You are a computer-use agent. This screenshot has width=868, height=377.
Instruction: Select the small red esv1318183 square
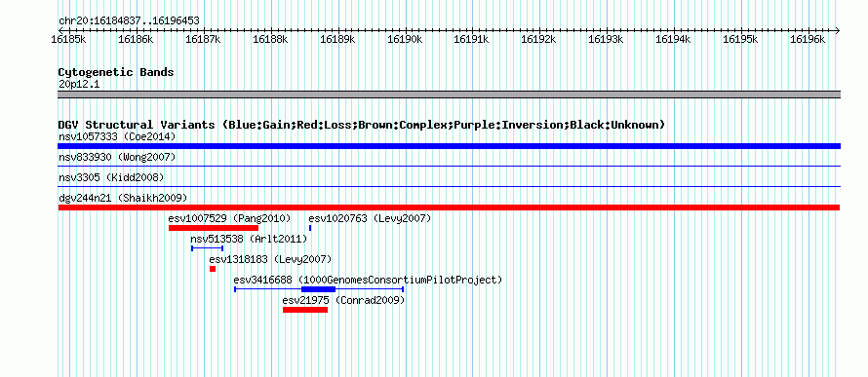coord(213,269)
